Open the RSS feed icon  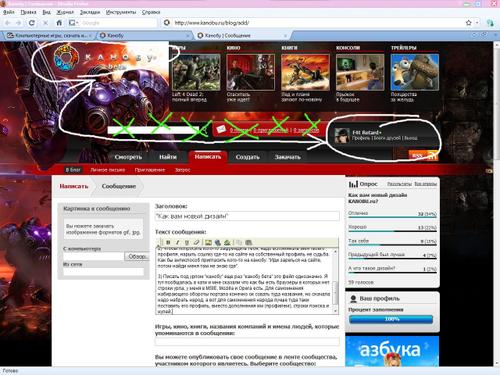pyautogui.click(x=423, y=155)
